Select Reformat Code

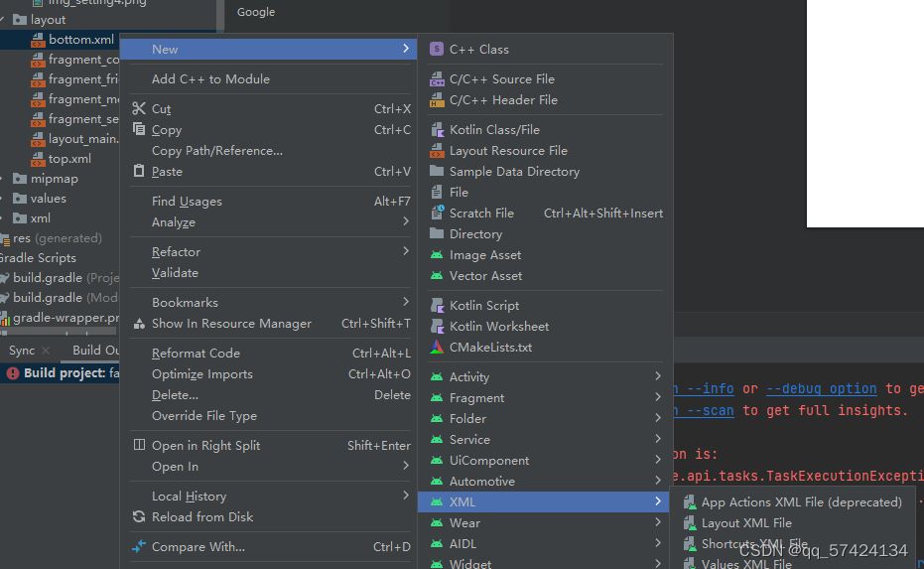[x=268, y=354]
